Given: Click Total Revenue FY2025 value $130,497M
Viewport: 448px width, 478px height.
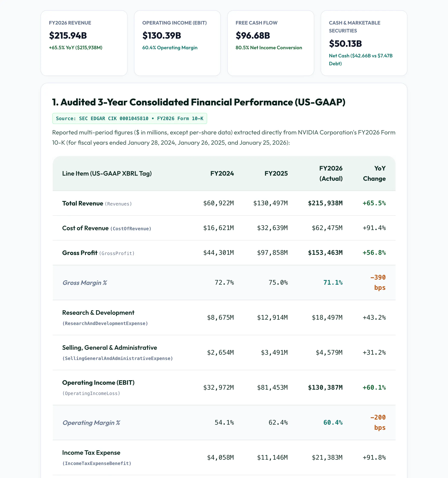Looking at the screenshot, I should tap(270, 203).
